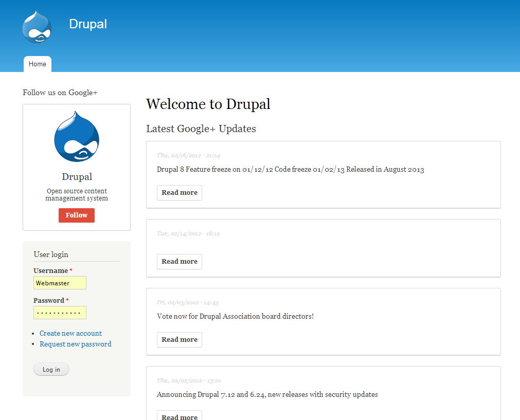Click the 'Thu, 02/16/2012 - 21:14' date

click(x=188, y=155)
